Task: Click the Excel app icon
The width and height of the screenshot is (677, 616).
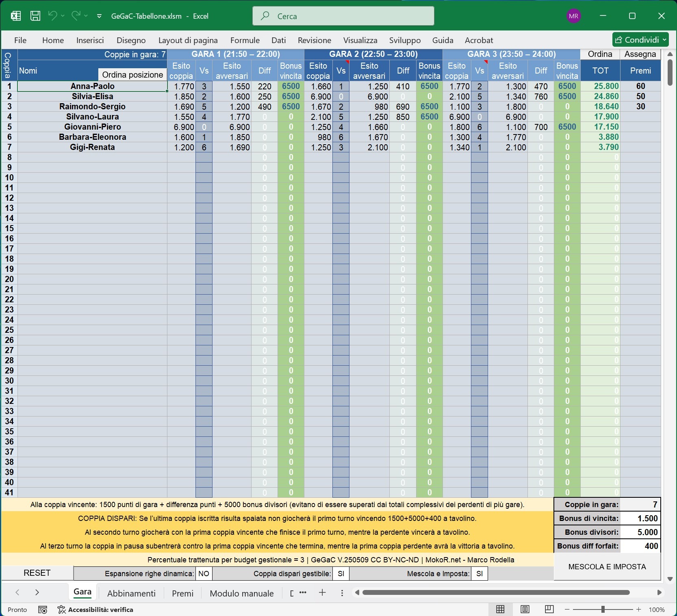Action: [x=16, y=16]
